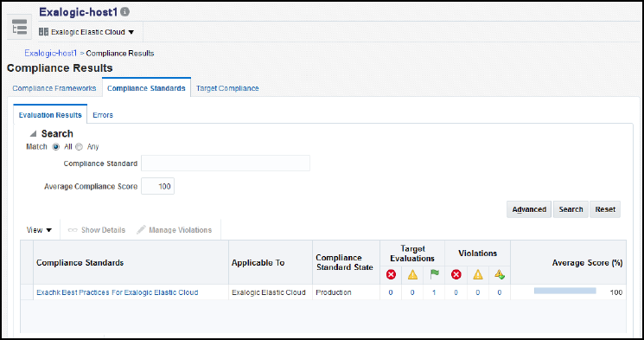644x340 pixels.
Task: Collapse the Search section triangle
Action: (33, 133)
